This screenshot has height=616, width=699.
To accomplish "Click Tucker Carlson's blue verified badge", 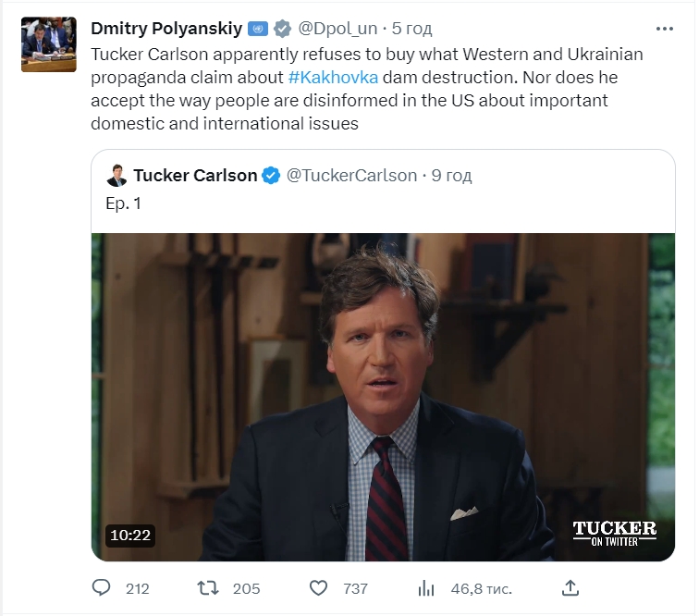I will coord(271,176).
